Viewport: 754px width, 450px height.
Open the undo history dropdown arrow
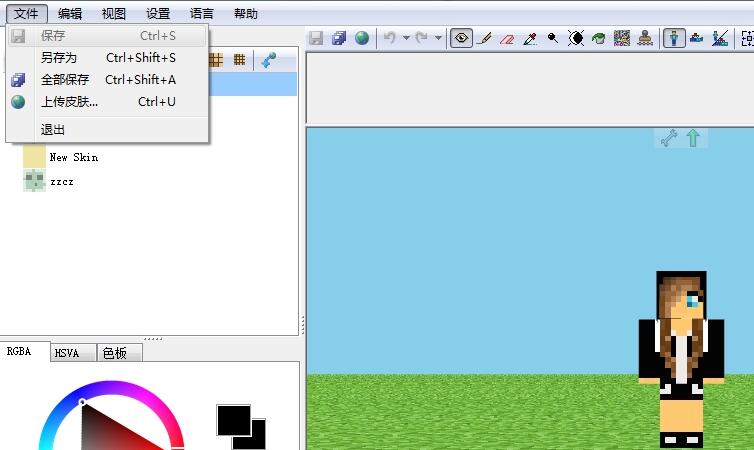tap(406, 38)
